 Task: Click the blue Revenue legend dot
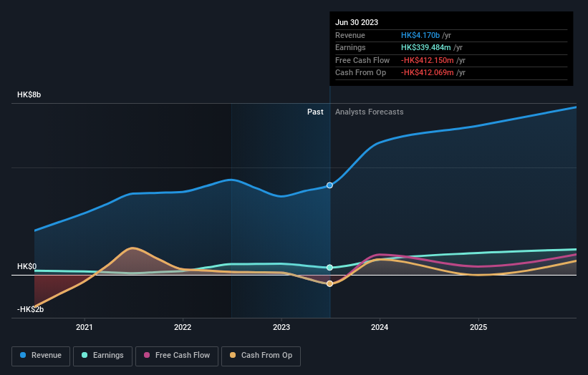pos(23,355)
